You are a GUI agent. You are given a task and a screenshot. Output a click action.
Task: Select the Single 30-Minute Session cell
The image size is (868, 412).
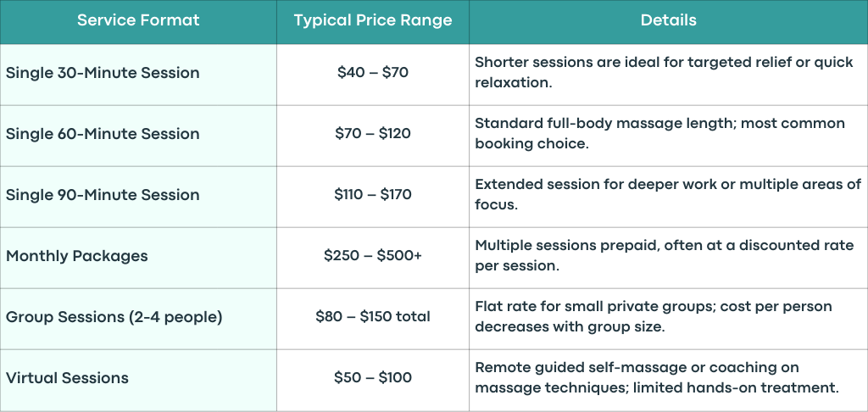click(138, 75)
